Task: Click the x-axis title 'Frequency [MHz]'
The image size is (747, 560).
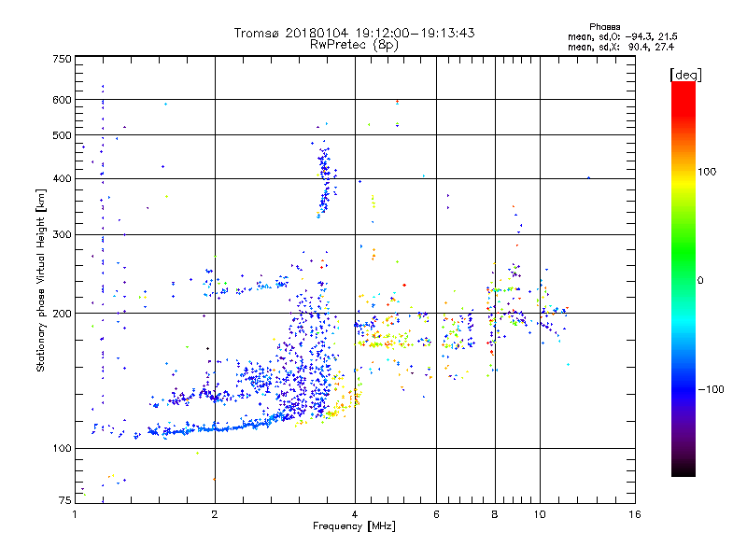Action: point(354,526)
